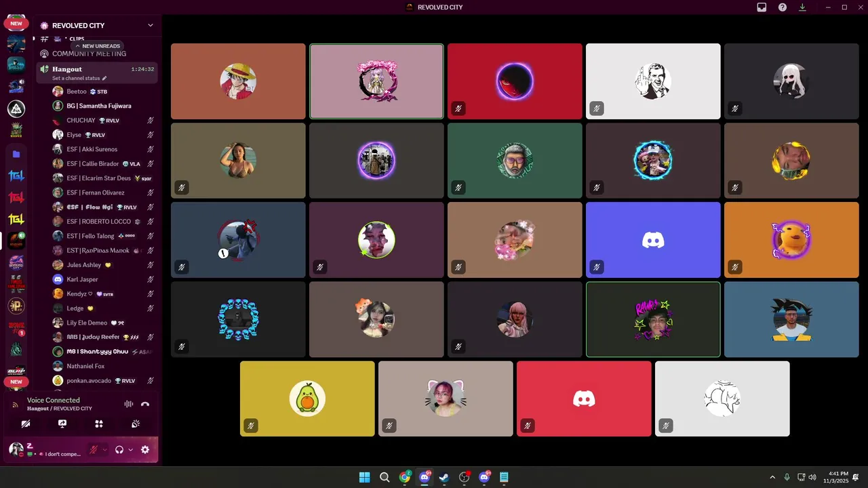Open microphone input options chevron
Screen dimensions: 868x488
104,449
